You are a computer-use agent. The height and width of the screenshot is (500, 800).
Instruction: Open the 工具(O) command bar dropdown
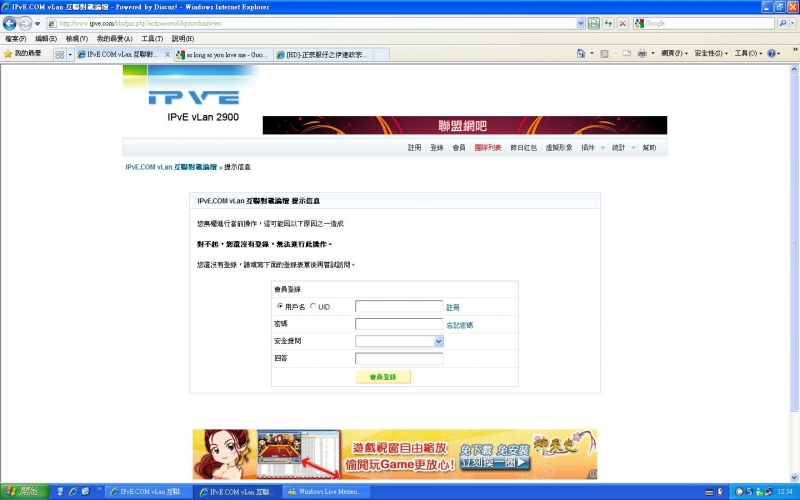pos(748,54)
